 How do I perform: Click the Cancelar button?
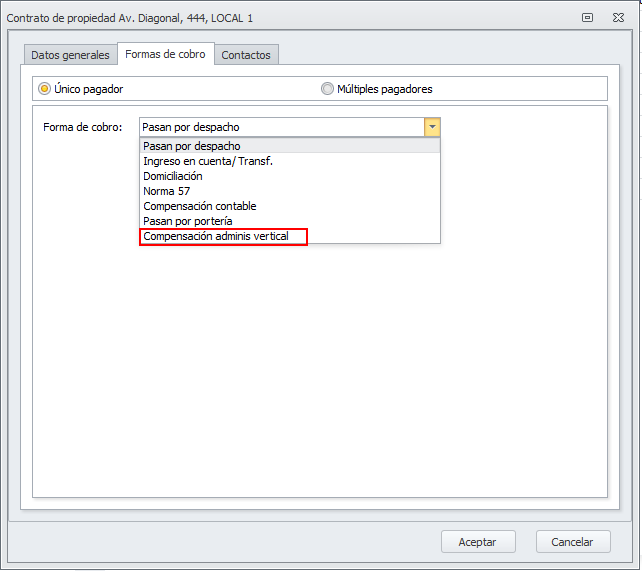click(573, 541)
